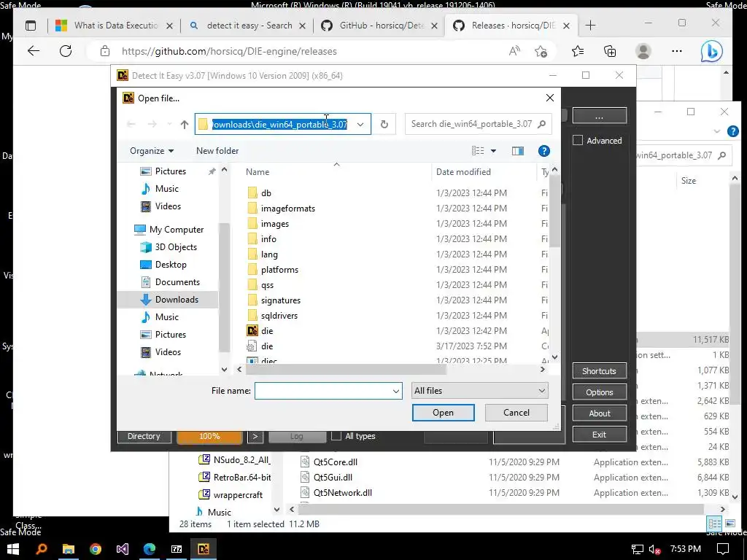The image size is (747, 560).
Task: Toggle the Advanced checkbox in Detect It Easy
Action: point(578,141)
